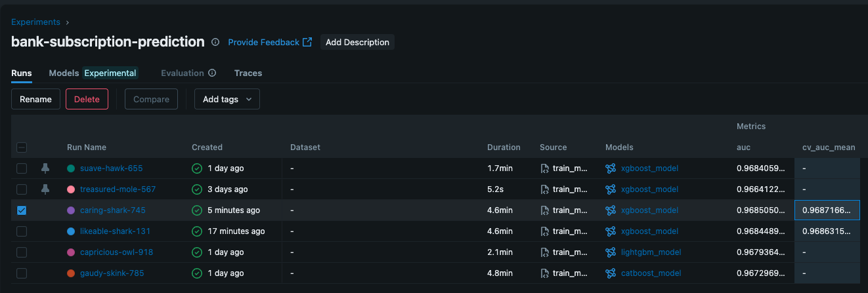Click source file icon in caring-shark-745 row
868x293 pixels.
pos(544,210)
